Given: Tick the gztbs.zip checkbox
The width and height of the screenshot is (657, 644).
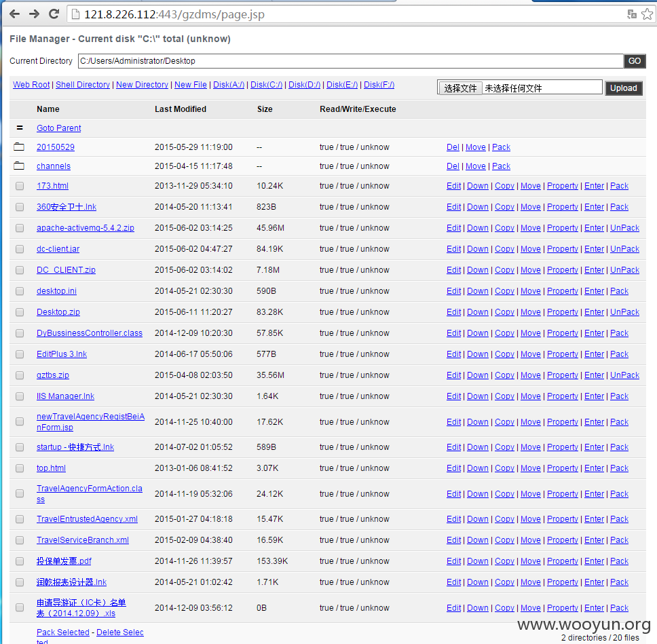Looking at the screenshot, I should (20, 375).
